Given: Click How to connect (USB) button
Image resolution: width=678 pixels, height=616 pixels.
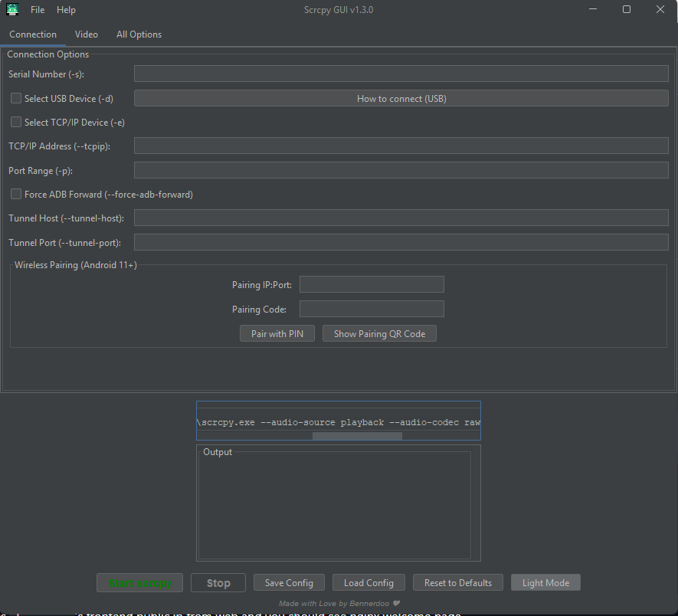Looking at the screenshot, I should tap(401, 98).
